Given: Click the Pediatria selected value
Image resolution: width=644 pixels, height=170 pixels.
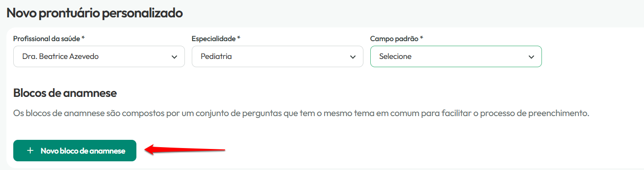Looking at the screenshot, I should (x=216, y=57).
